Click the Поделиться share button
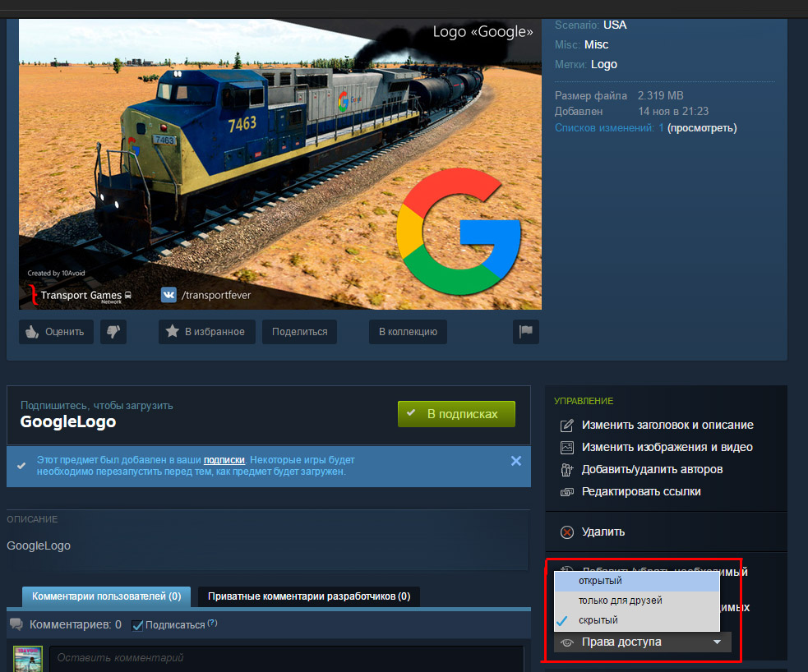The image size is (808, 672). 299,332
